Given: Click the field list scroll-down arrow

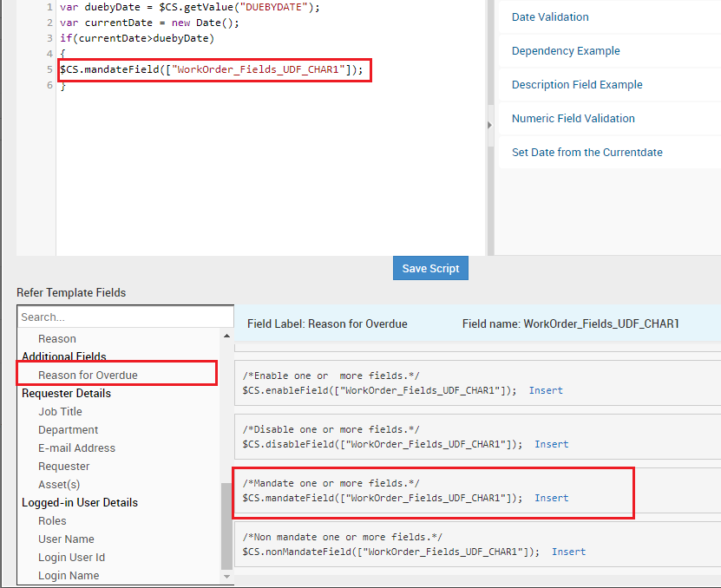Looking at the screenshot, I should (x=227, y=576).
